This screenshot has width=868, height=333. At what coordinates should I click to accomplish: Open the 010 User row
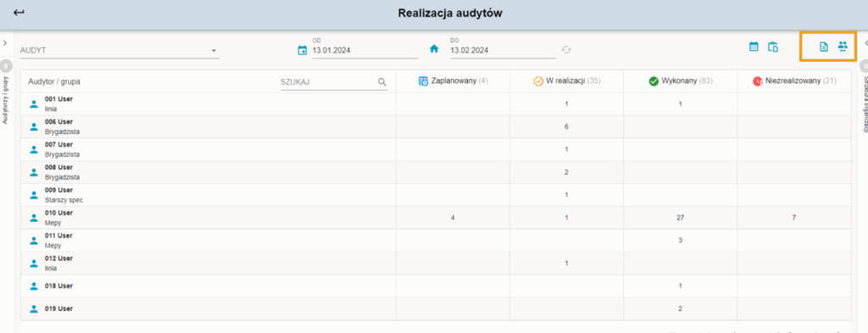(x=437, y=218)
